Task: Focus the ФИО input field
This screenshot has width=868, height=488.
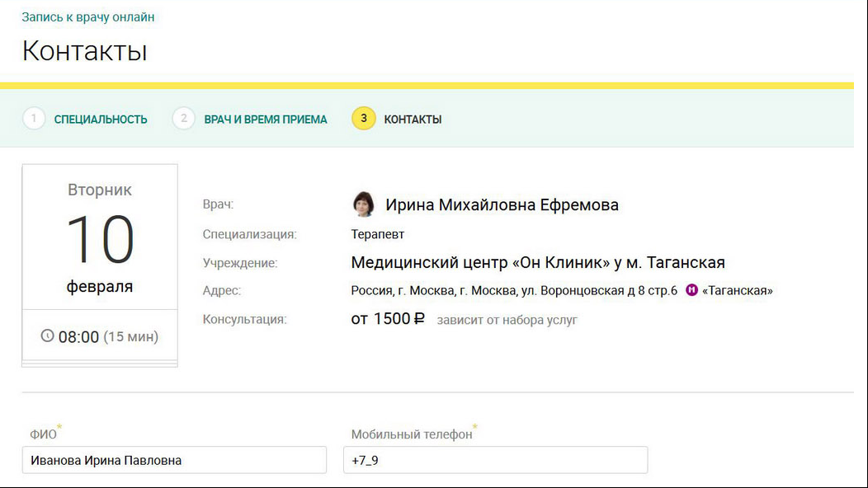Action: pyautogui.click(x=174, y=460)
